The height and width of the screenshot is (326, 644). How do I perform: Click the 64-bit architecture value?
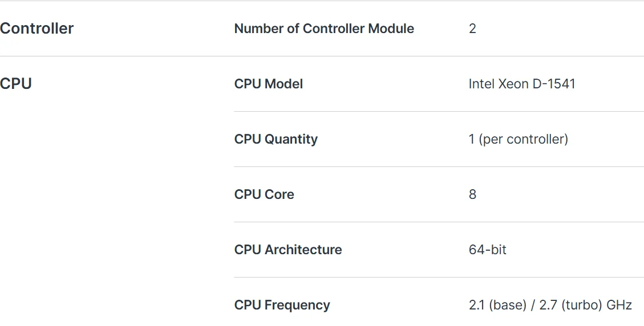pos(488,250)
